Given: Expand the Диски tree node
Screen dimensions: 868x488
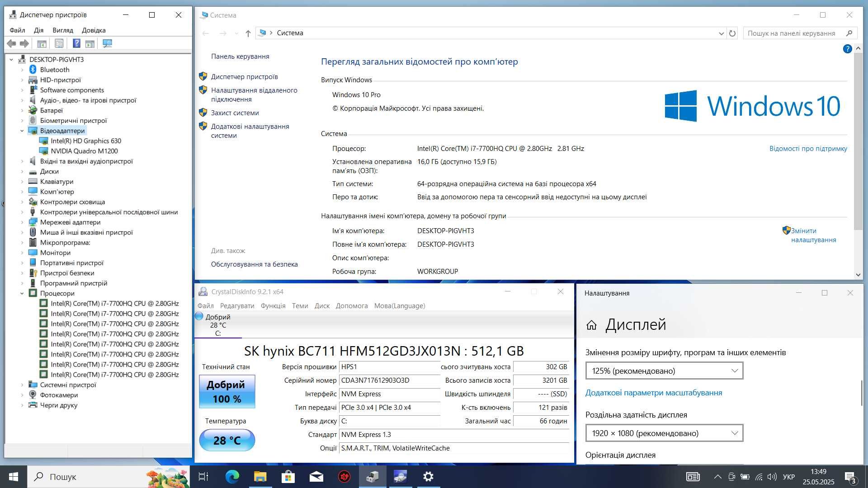Looking at the screenshot, I should [x=22, y=171].
